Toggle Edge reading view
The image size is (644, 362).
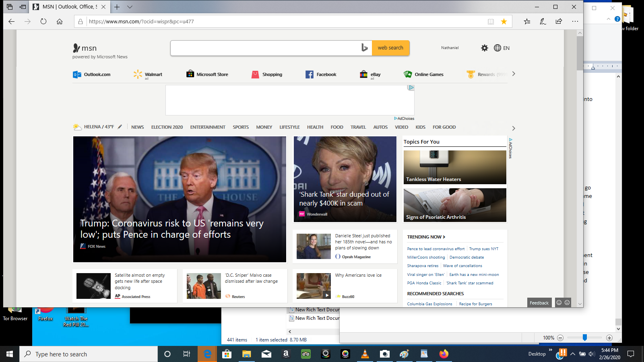[x=491, y=22]
